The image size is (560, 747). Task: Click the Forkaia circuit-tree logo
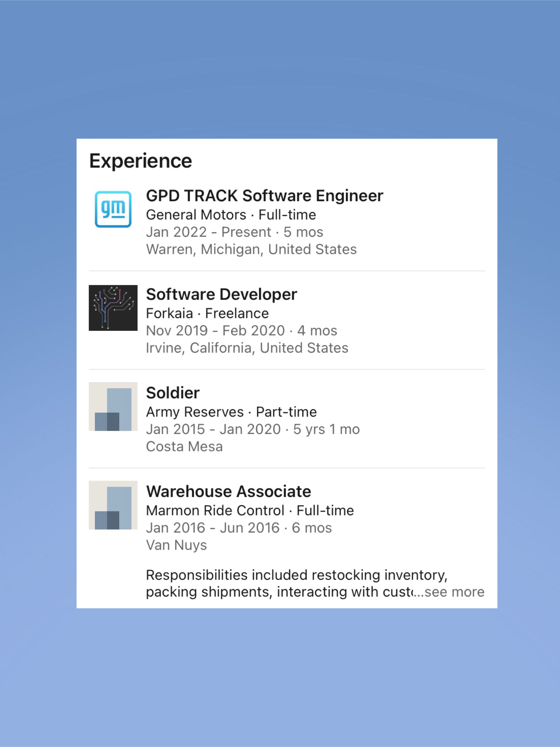[x=113, y=308]
